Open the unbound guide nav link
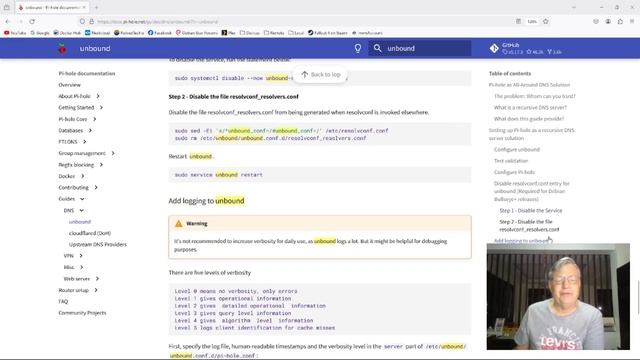640x360 pixels. coord(80,222)
